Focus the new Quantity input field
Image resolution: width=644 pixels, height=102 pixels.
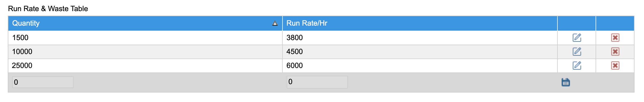coord(43,82)
